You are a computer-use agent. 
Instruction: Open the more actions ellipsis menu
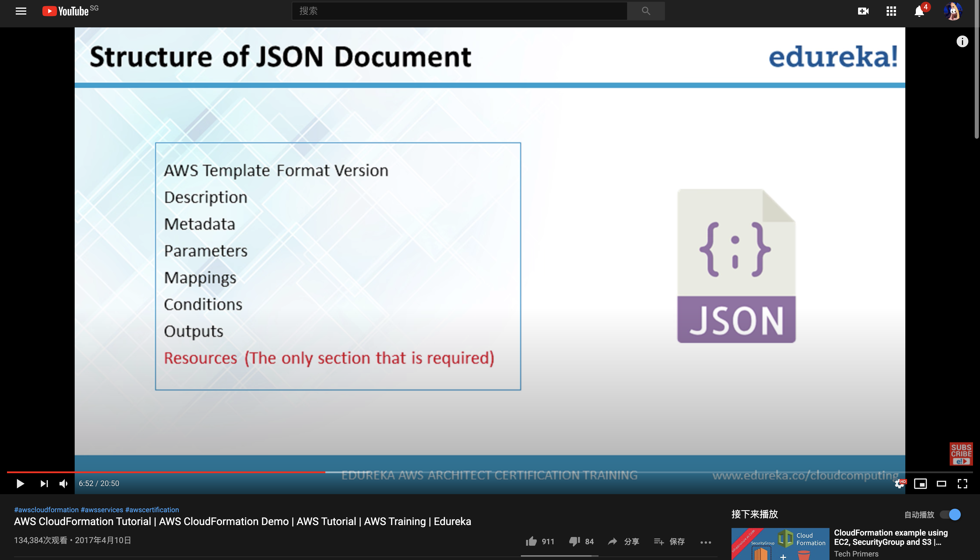pyautogui.click(x=706, y=542)
